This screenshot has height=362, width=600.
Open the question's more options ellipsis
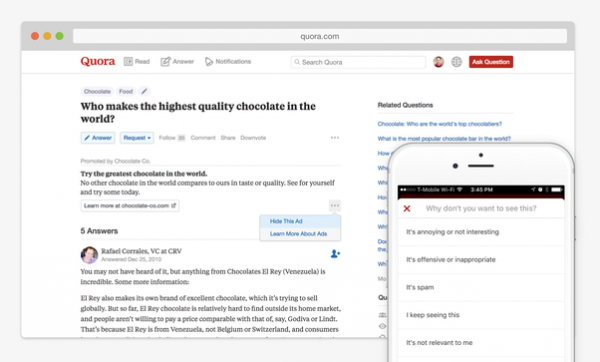coord(335,138)
